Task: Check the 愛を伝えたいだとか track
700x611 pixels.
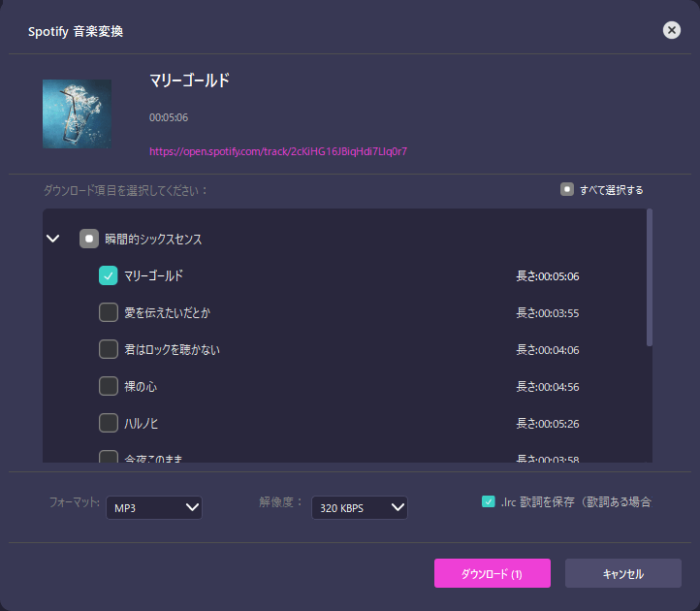Action: tap(109, 312)
